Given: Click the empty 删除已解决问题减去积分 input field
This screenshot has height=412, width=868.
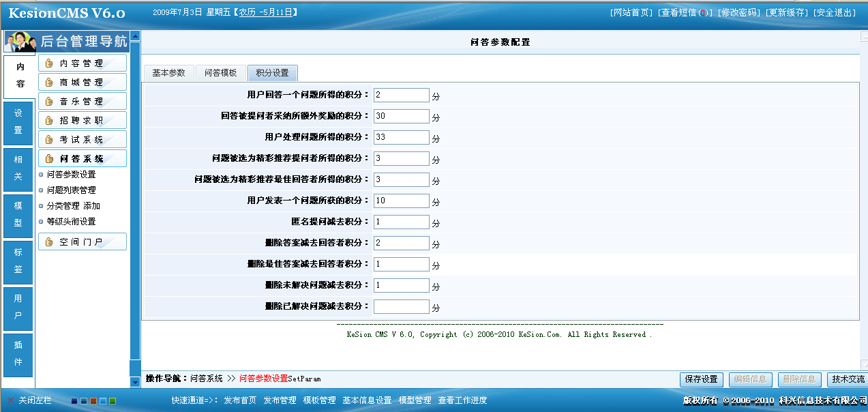Looking at the screenshot, I should tap(401, 306).
